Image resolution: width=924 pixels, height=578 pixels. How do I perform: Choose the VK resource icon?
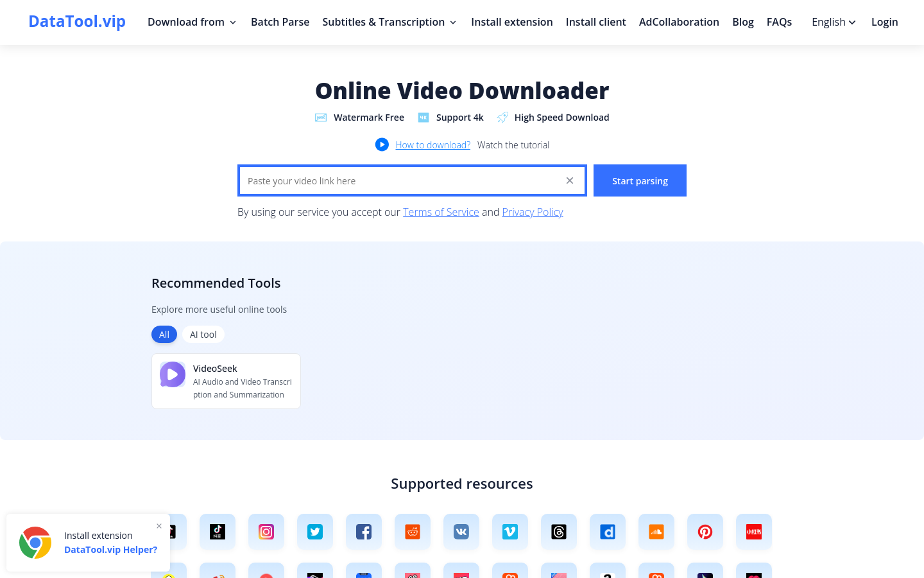point(461,532)
